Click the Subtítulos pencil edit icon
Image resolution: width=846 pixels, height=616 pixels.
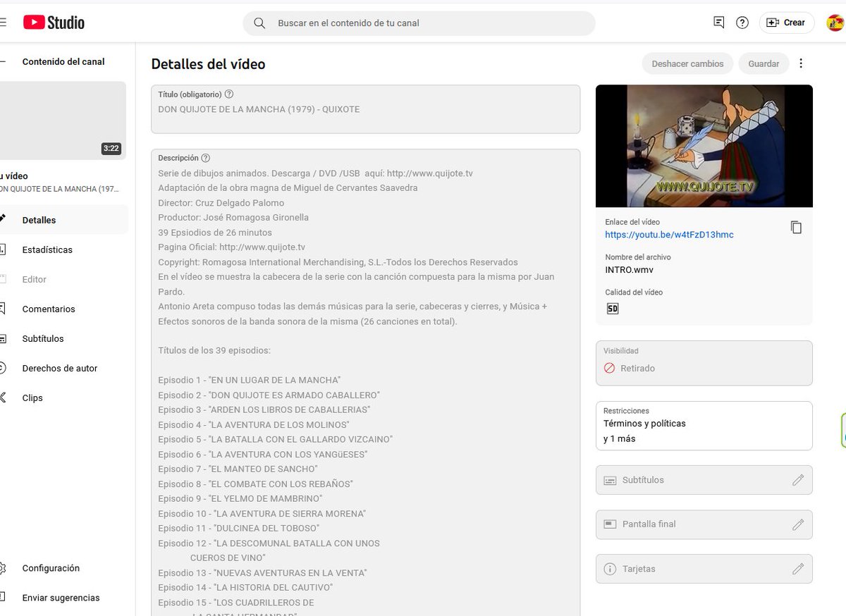[x=798, y=480]
